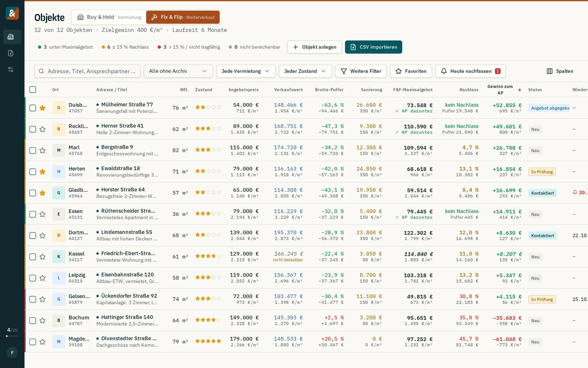Toggle favorite star for Mülheimer Straße 77

click(43, 108)
